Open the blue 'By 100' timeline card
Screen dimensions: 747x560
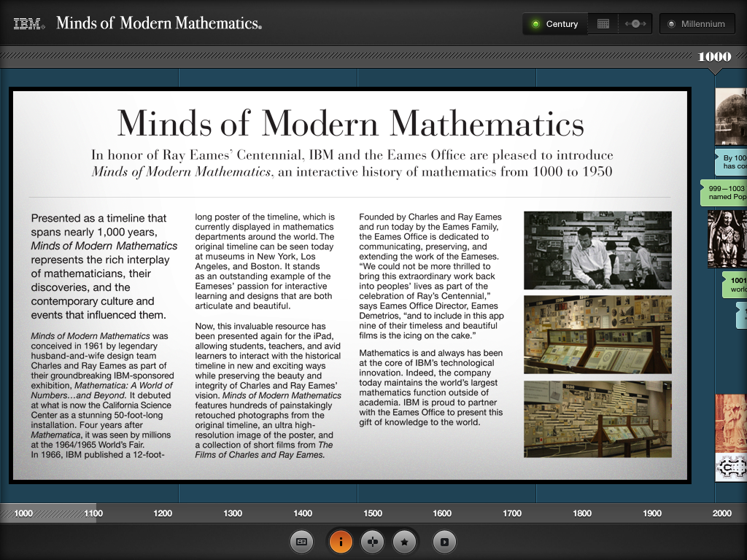[731, 162]
